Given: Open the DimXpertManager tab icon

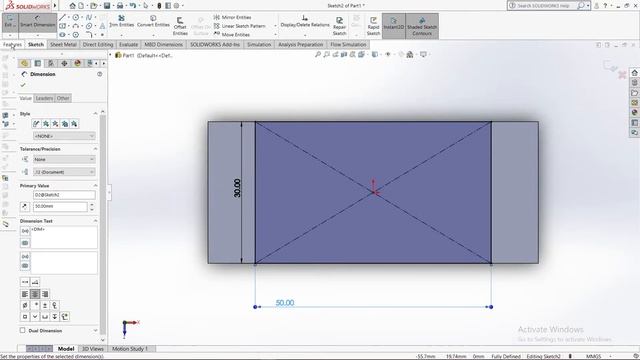Looking at the screenshot, I should click(64, 63).
